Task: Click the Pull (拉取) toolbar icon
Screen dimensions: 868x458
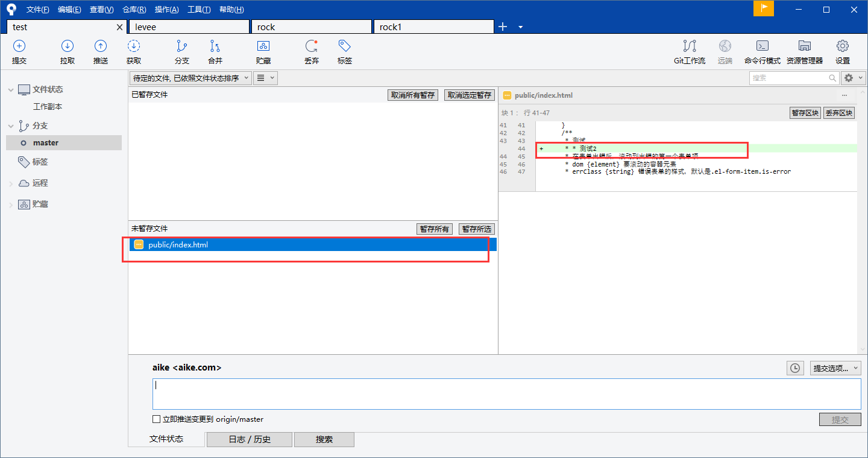Action: pyautogui.click(x=68, y=46)
